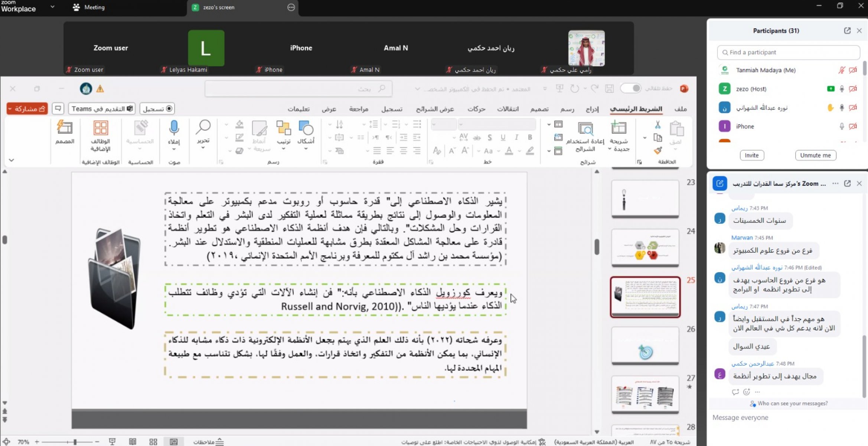Open the Insert ribbon tab

coord(592,109)
